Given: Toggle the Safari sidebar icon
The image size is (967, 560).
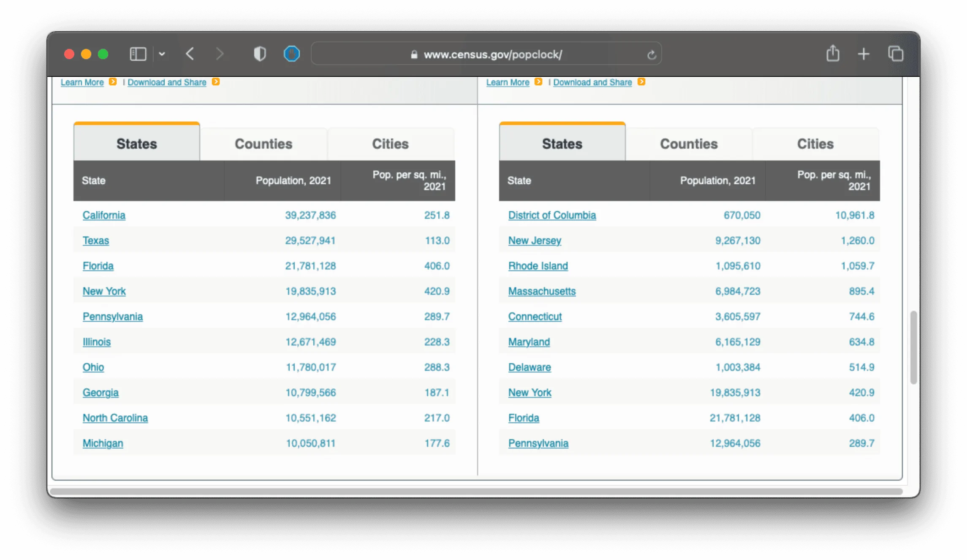Looking at the screenshot, I should pyautogui.click(x=138, y=54).
